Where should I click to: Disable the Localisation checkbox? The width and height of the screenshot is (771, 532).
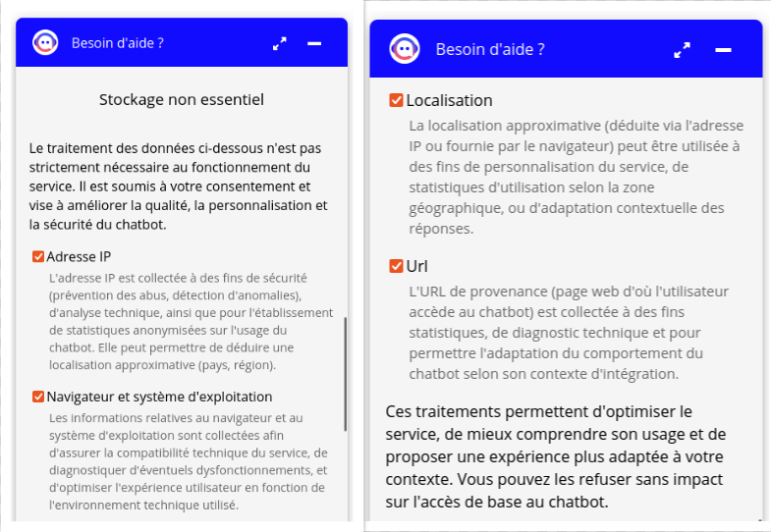click(397, 100)
